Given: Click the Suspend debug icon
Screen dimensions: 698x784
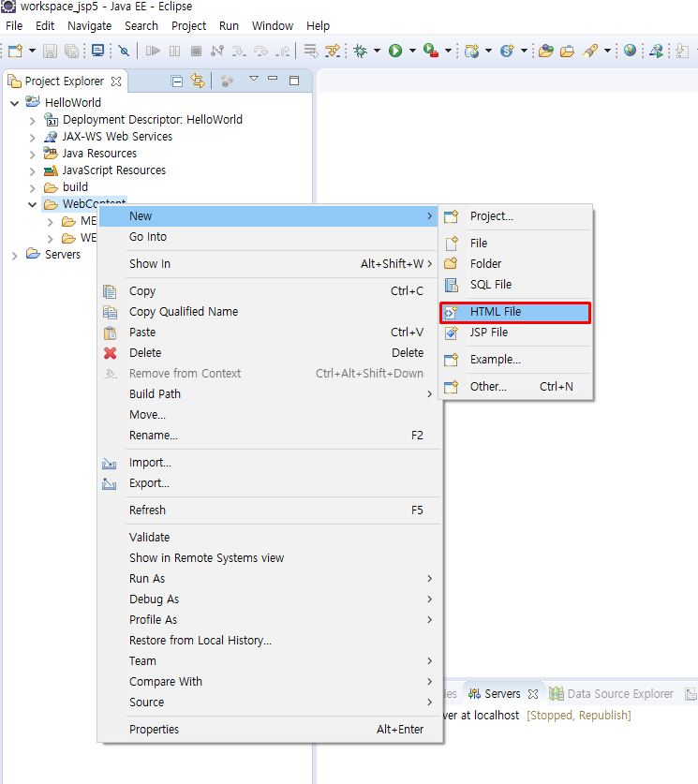Looking at the screenshot, I should [174, 51].
